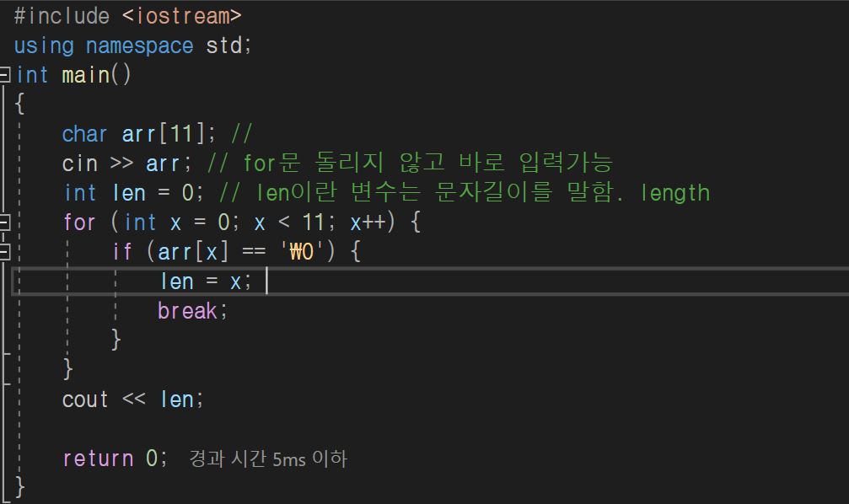Click the comment 'for문 돌리지 않고 바로 입력가능'
Viewport: 849px width, 504px height.
pyautogui.click(x=427, y=163)
